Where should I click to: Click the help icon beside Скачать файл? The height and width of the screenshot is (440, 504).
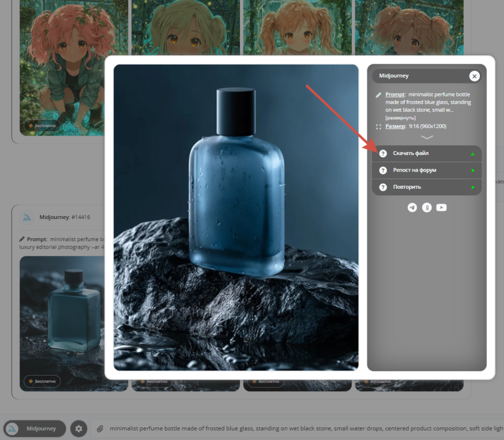click(383, 154)
